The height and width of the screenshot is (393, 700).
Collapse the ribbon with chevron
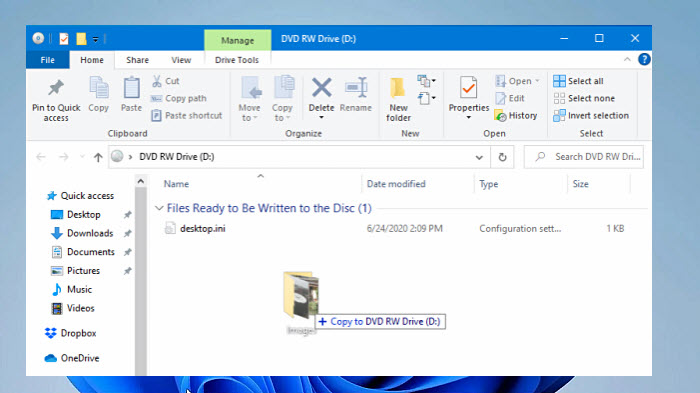pos(627,59)
